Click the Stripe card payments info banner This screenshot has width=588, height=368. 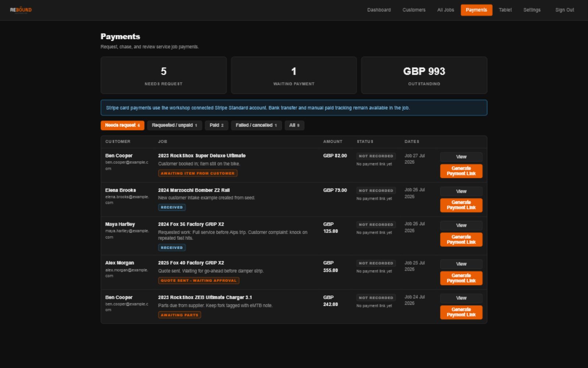[294, 108]
